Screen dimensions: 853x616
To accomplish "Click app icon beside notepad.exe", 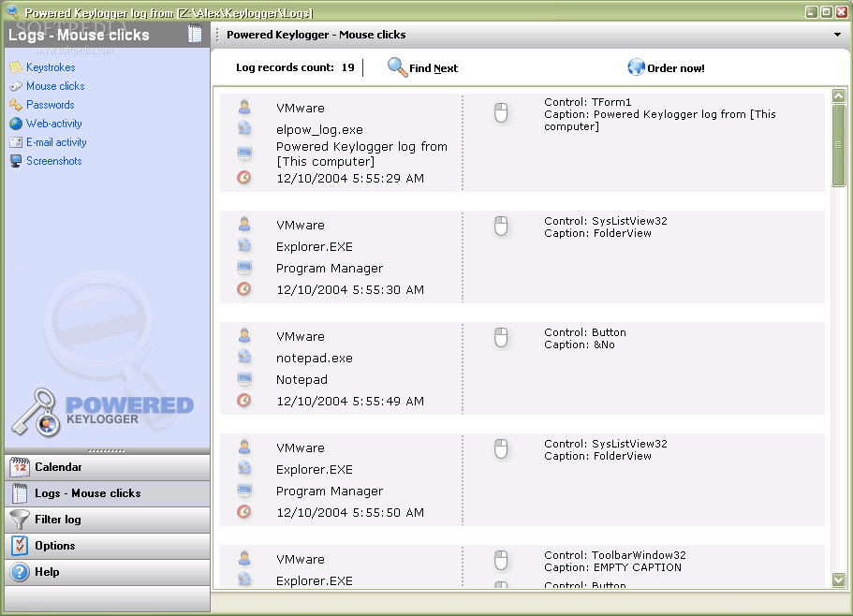I will point(244,357).
